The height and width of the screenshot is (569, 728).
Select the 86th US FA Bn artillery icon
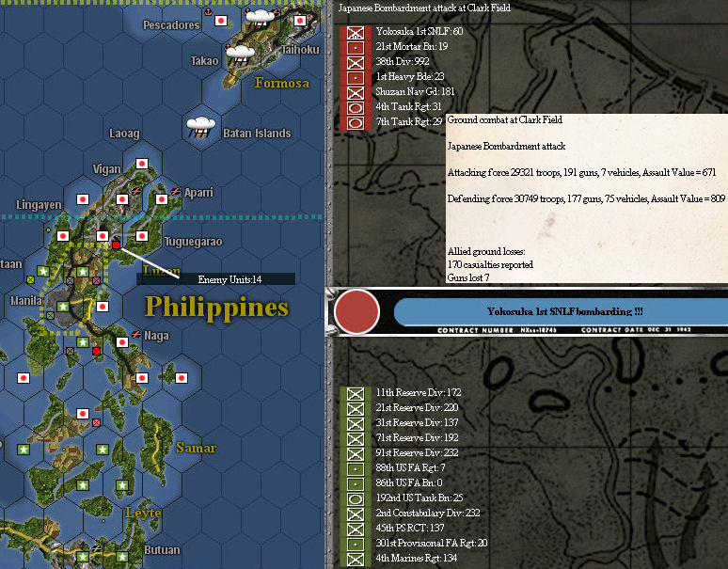[x=356, y=483]
